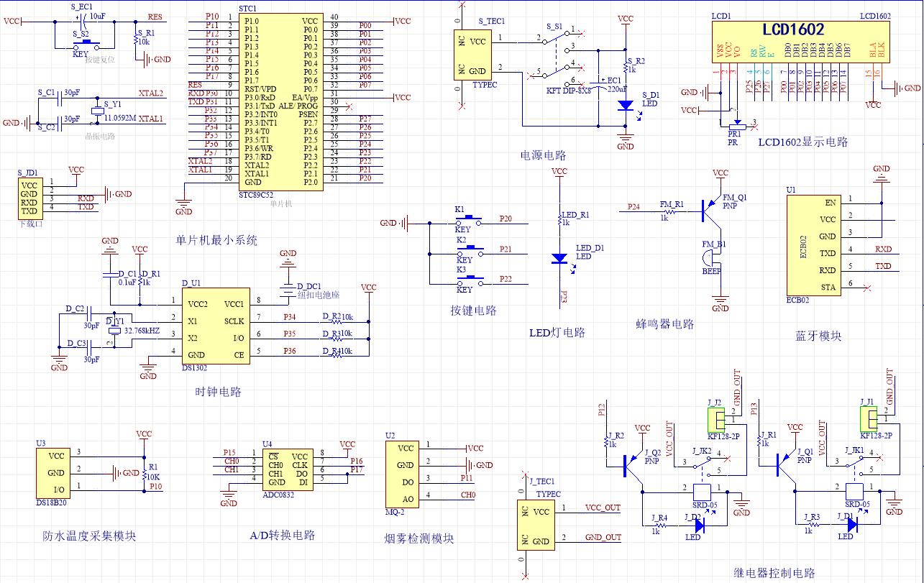The image size is (924, 583).
Task: Select the K1 push button key
Action: point(471,219)
